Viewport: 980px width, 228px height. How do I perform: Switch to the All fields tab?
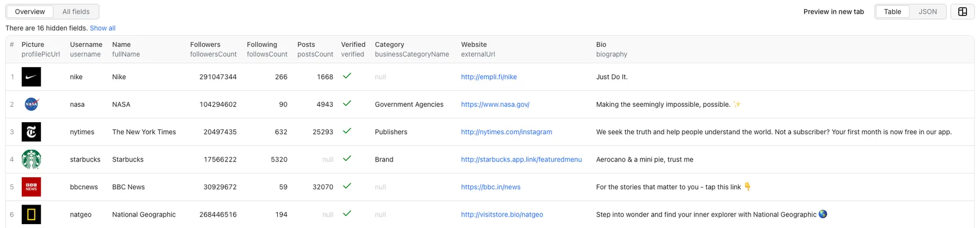coord(76,11)
